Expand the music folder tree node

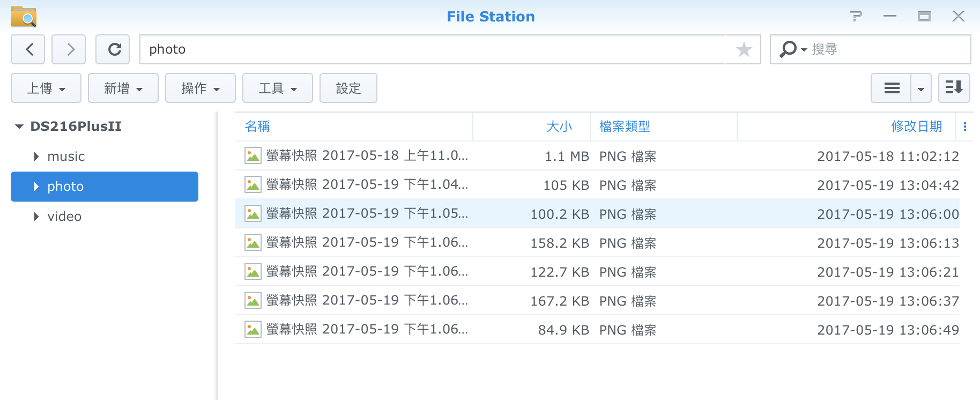(x=36, y=157)
